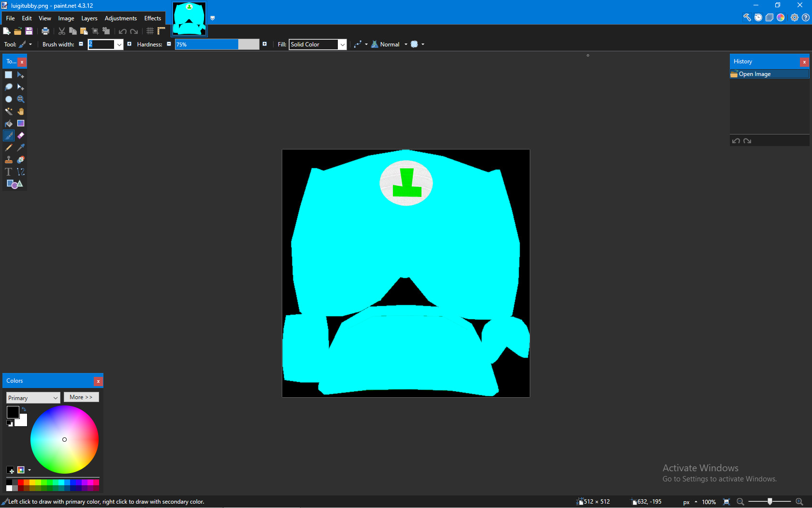Open the Adjustments menu
This screenshot has width=812, height=508.
[x=120, y=18]
